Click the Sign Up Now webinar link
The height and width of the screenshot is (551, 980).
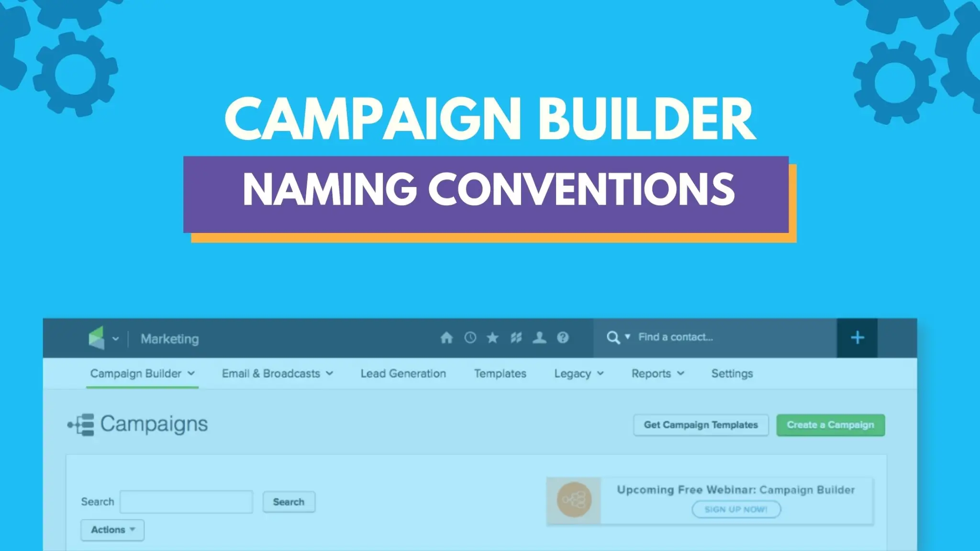tap(736, 509)
